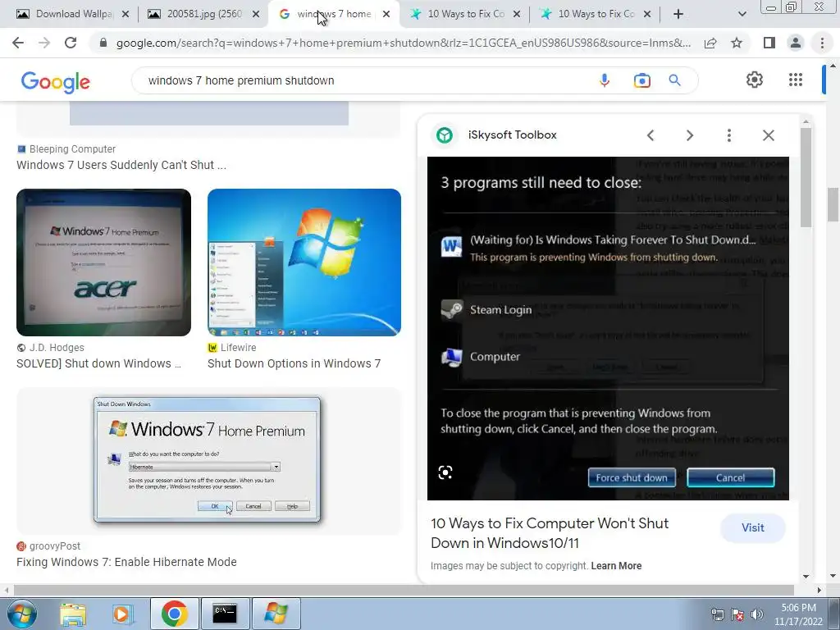
Task: Click the address bar URL
Action: click(x=404, y=43)
